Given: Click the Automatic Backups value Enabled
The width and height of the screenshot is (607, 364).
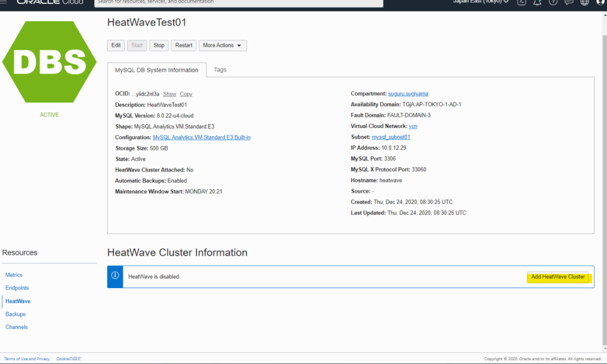Looking at the screenshot, I should [x=177, y=181].
